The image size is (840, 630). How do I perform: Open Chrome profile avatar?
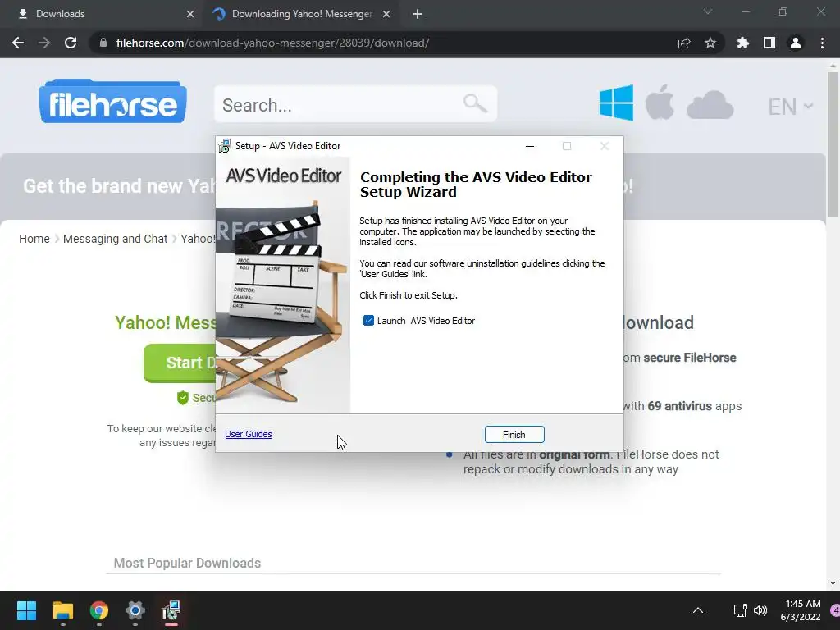point(796,43)
